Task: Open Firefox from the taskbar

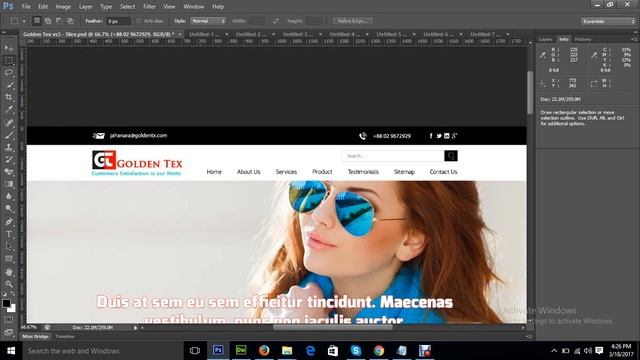Action: tap(264, 350)
